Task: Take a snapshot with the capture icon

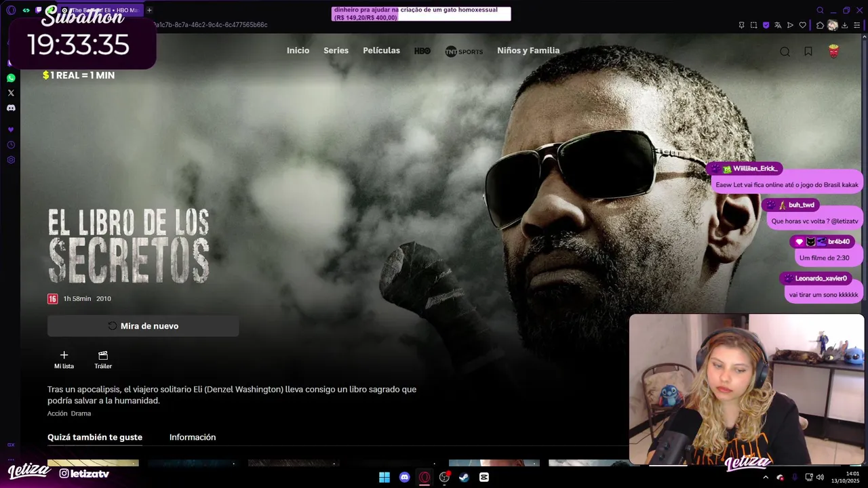Action: 753,25
